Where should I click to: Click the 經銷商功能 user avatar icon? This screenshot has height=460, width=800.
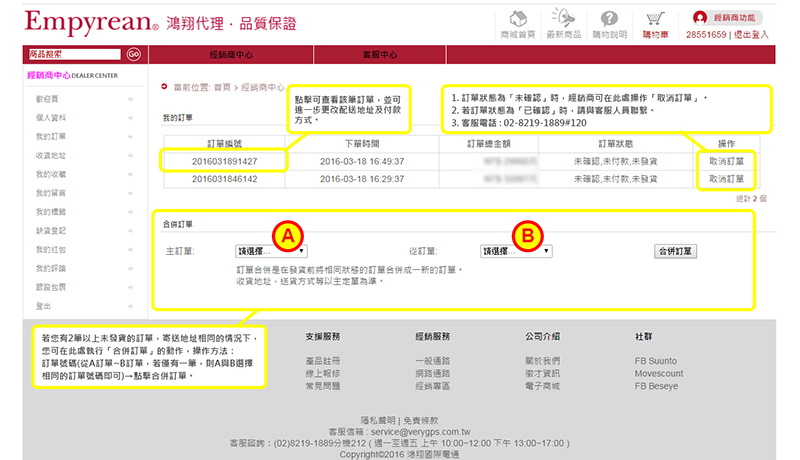(700, 17)
